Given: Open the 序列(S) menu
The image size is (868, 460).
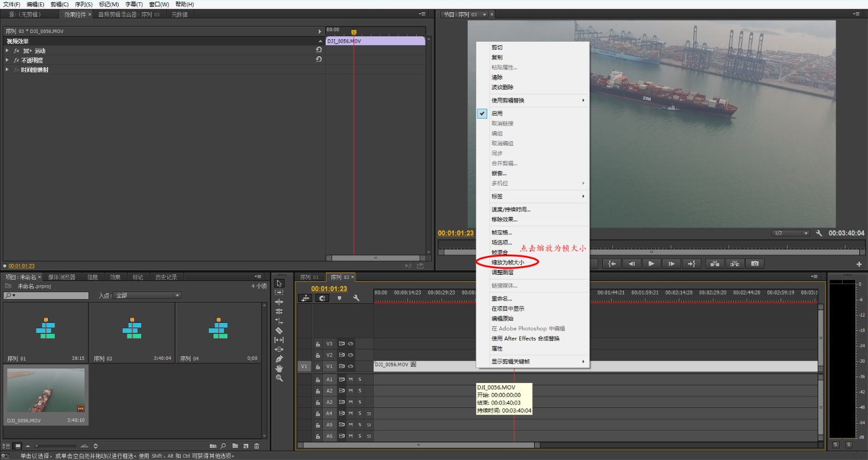Looking at the screenshot, I should [x=83, y=4].
